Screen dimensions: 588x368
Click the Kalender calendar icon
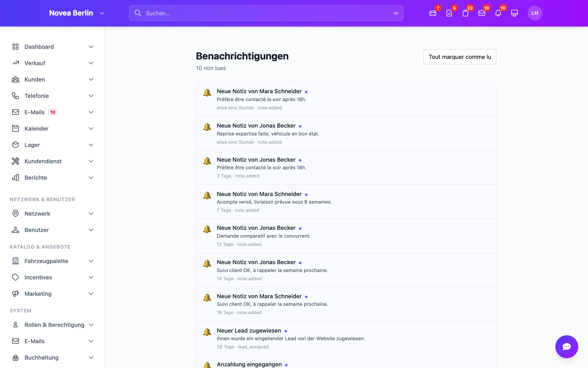pyautogui.click(x=16, y=129)
